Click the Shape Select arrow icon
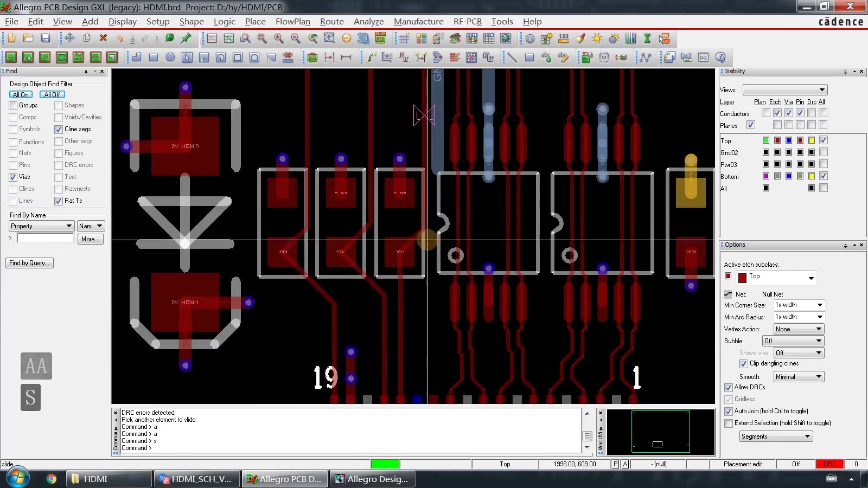868x488 pixels. click(187, 57)
